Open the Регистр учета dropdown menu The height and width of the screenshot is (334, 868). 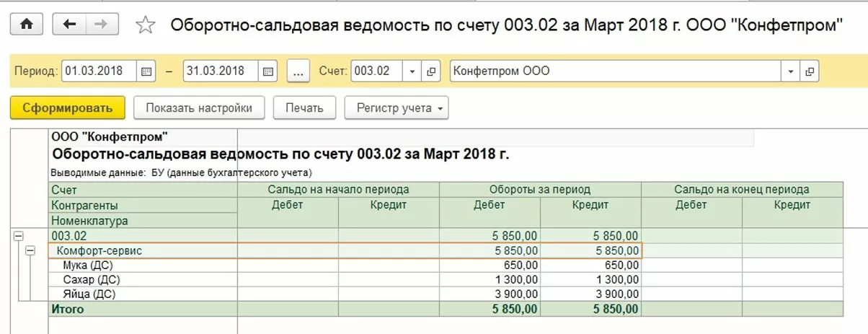[x=397, y=108]
